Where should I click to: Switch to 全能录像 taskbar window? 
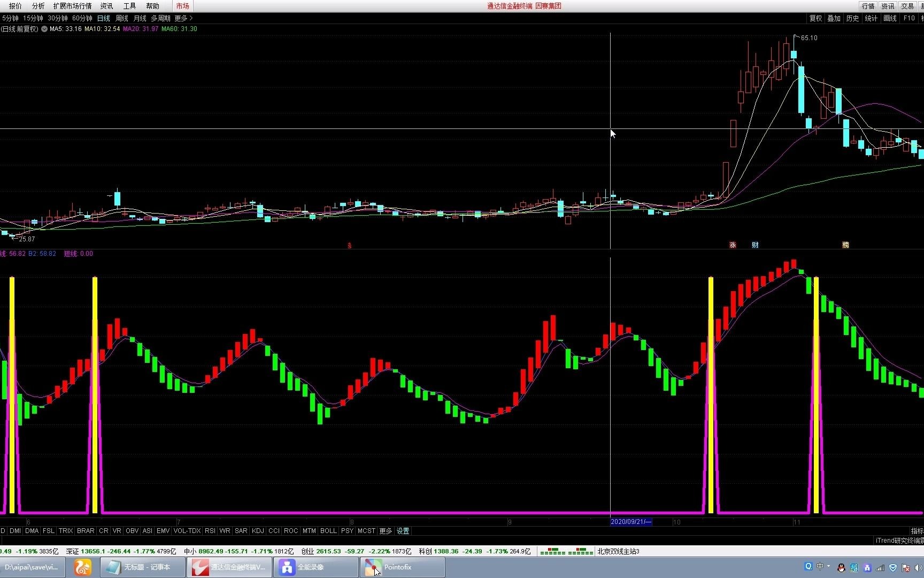[x=317, y=567]
